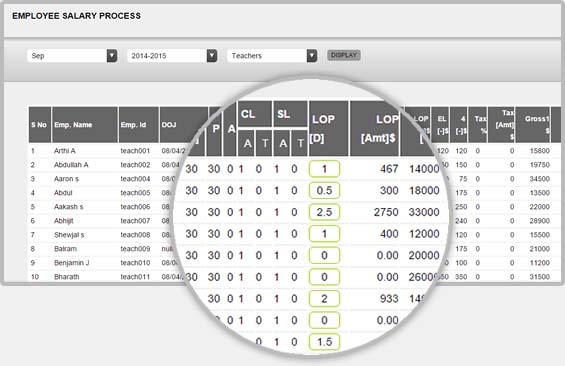Click LOP amount 933
This screenshot has height=366, width=565.
[389, 299]
